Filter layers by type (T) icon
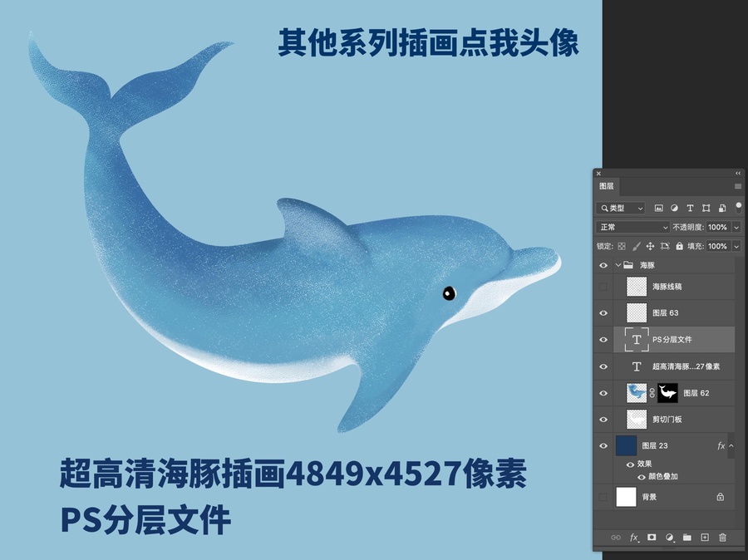This screenshot has width=748, height=560. point(690,208)
